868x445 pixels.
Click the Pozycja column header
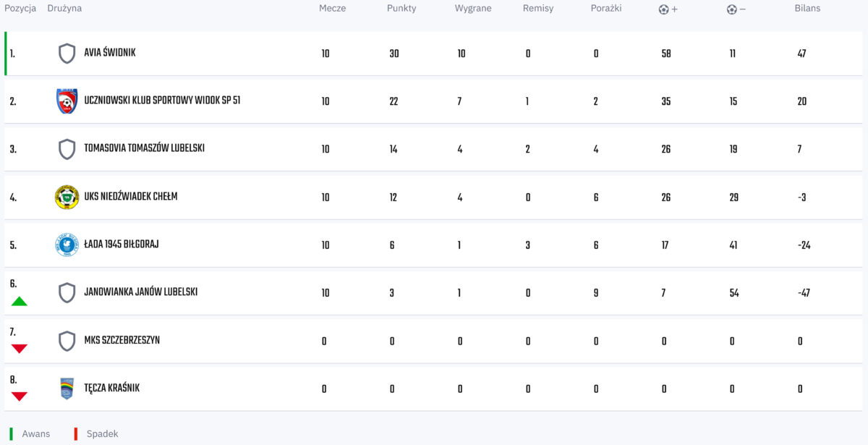[x=20, y=9]
